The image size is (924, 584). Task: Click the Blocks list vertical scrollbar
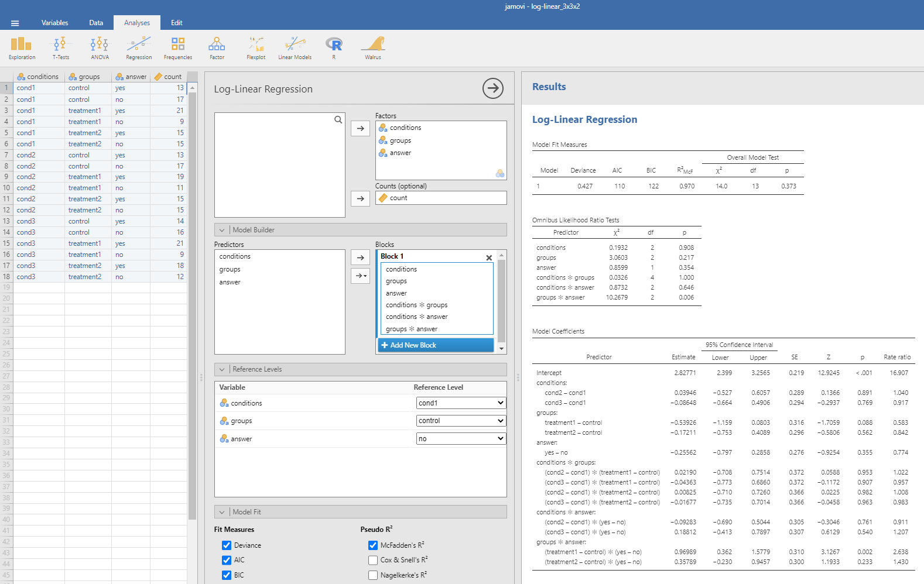[x=501, y=301]
